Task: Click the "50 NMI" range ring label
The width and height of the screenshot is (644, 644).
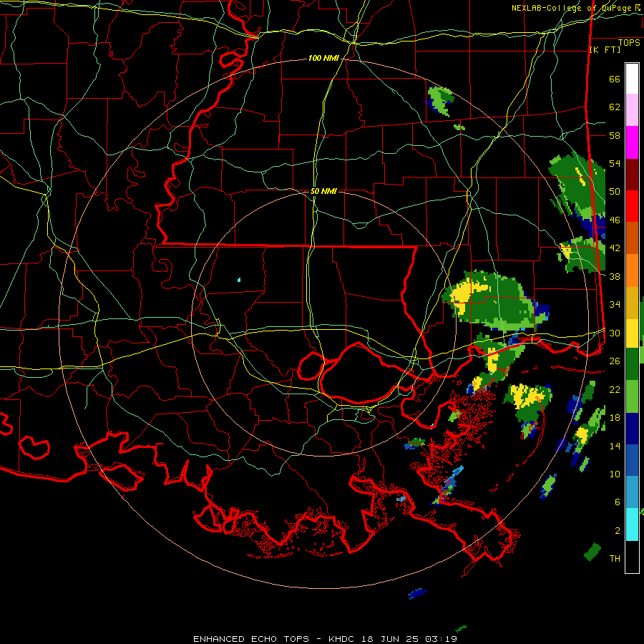Action: click(323, 191)
